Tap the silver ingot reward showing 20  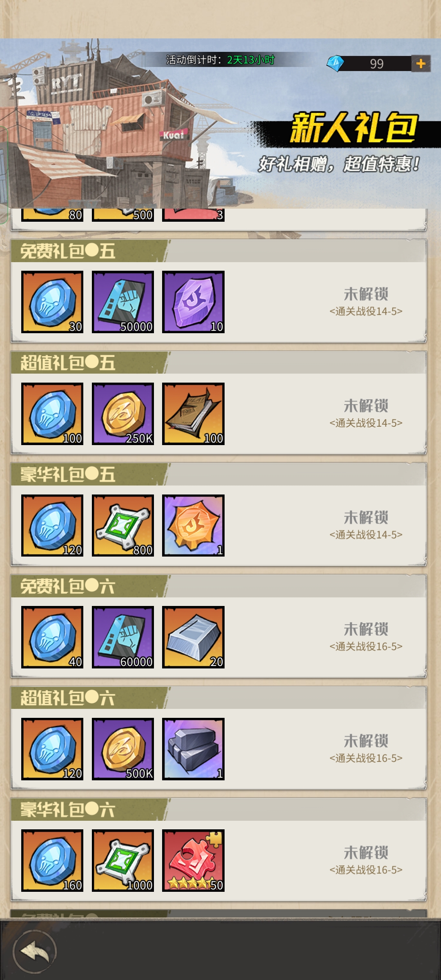point(193,637)
